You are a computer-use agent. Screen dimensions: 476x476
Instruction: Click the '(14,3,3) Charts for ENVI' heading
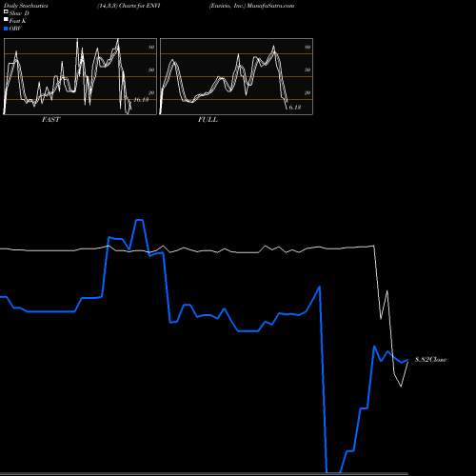[x=129, y=6]
